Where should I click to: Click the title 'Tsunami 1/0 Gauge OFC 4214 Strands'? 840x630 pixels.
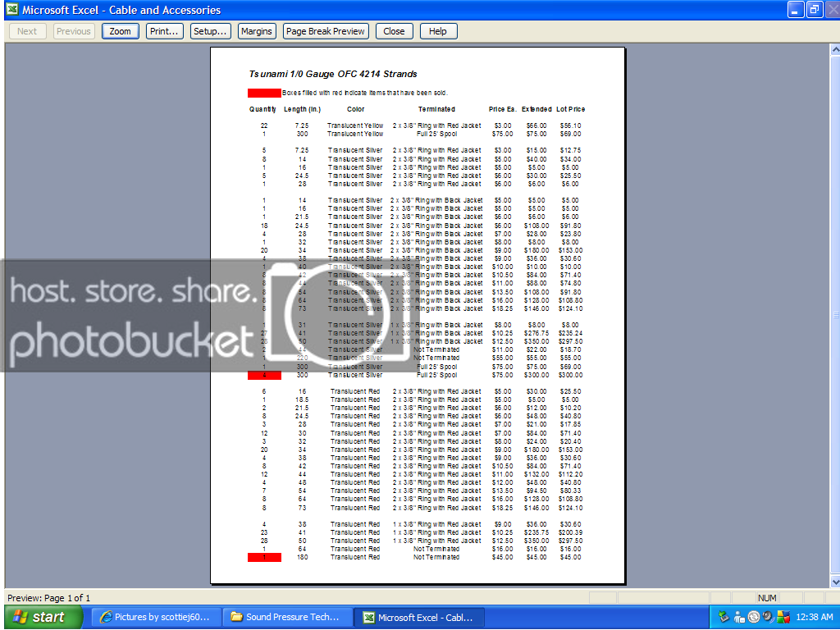click(333, 74)
